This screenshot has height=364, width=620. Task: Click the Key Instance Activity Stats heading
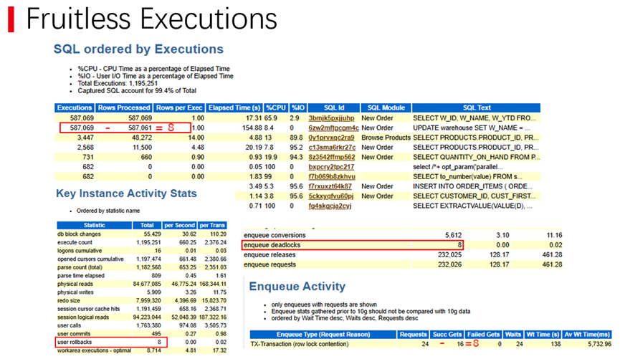[x=126, y=193]
